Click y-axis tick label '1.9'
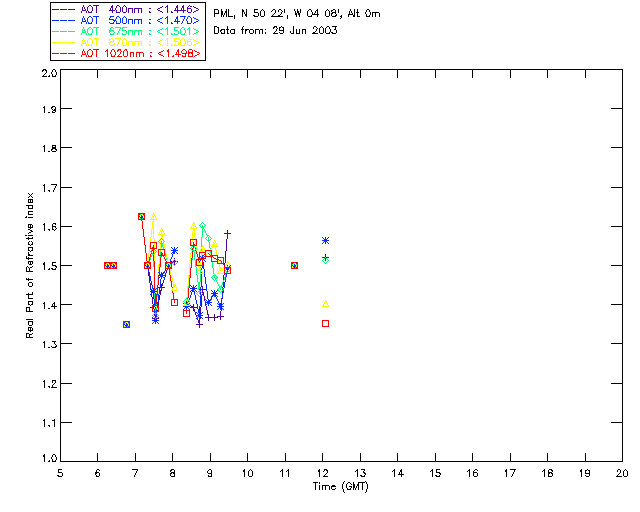 [49, 109]
